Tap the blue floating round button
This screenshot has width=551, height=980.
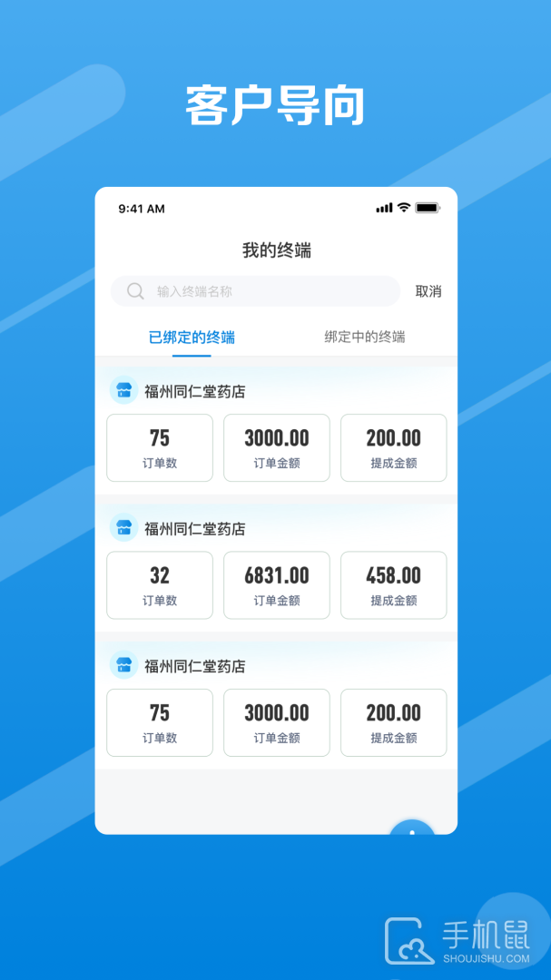click(x=412, y=827)
